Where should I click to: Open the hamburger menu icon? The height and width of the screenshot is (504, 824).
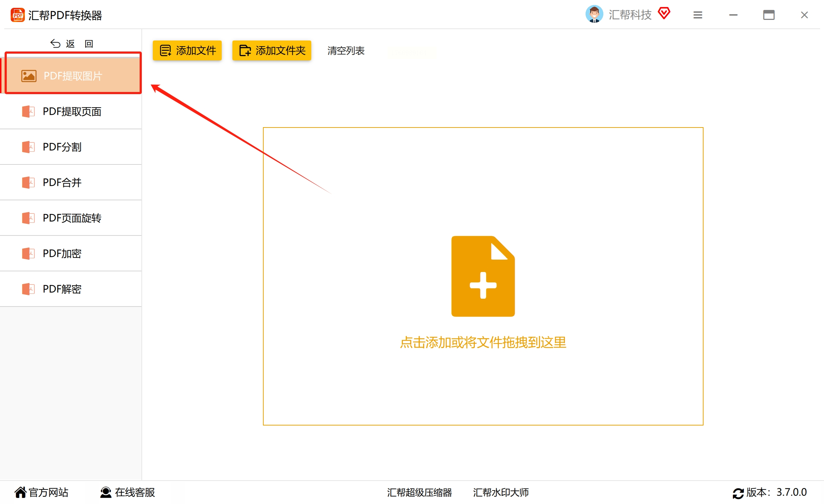point(698,15)
